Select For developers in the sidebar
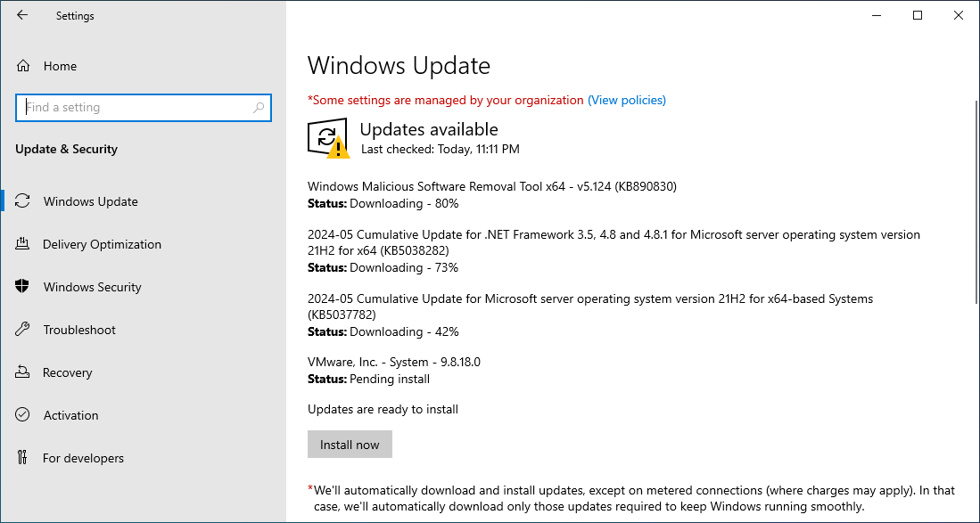 click(x=84, y=458)
